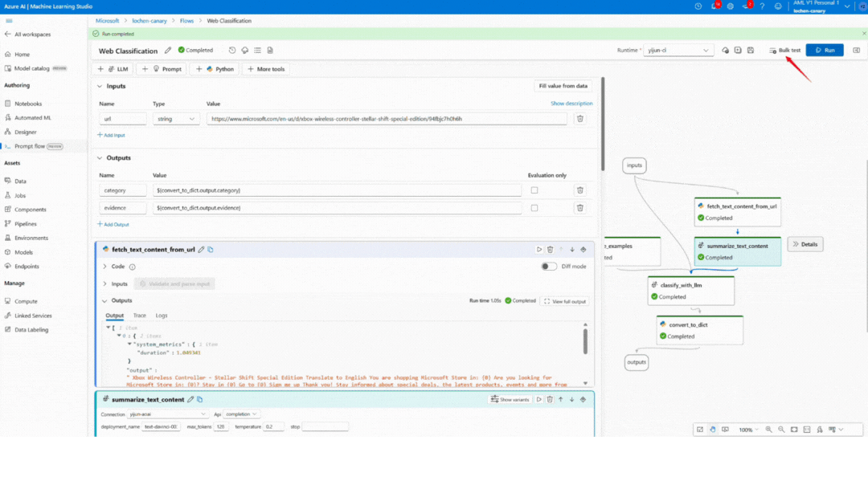Delete the url input row

click(580, 119)
